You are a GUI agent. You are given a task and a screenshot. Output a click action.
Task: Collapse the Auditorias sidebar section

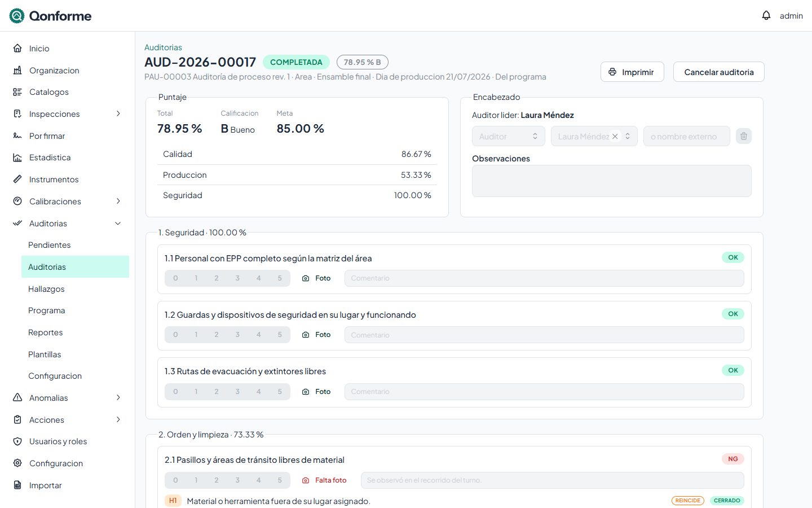tap(118, 224)
